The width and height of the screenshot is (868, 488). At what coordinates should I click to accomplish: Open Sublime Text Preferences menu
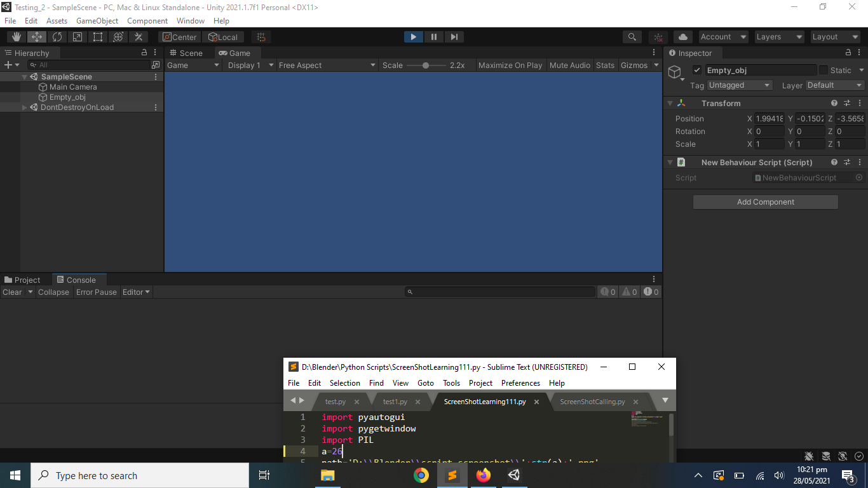pyautogui.click(x=520, y=383)
